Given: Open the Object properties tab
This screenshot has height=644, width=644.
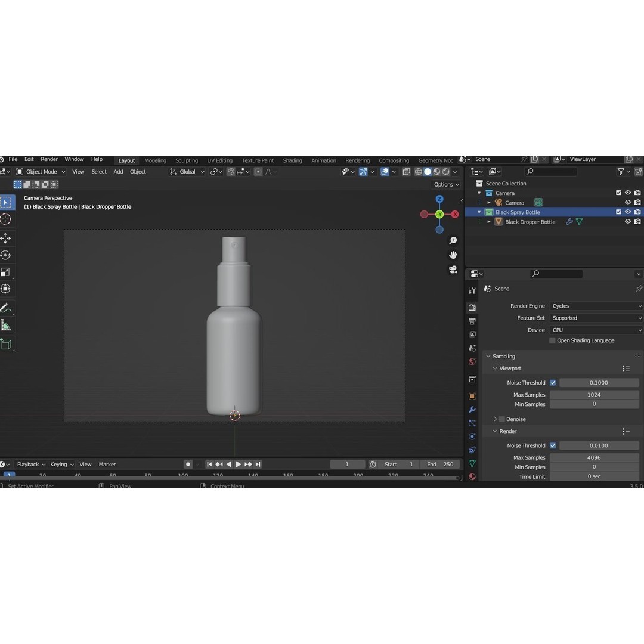Looking at the screenshot, I should click(472, 396).
